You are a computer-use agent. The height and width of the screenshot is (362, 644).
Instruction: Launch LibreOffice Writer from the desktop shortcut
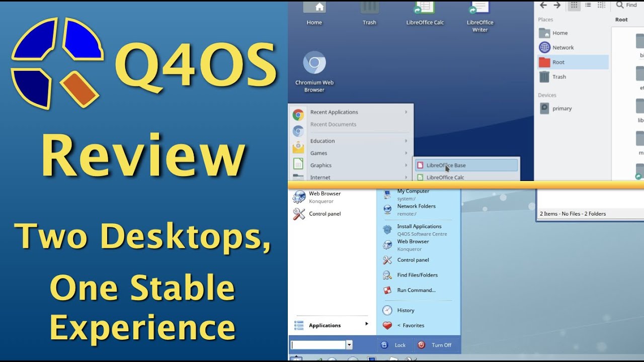tap(480, 16)
